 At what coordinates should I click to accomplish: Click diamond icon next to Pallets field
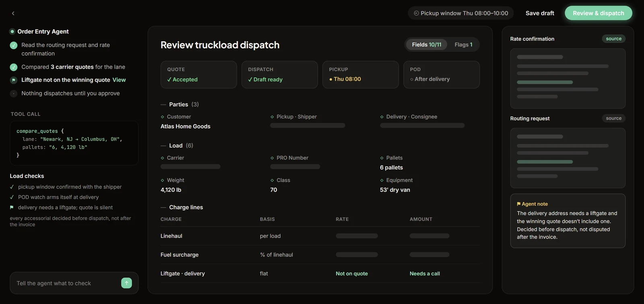click(382, 158)
